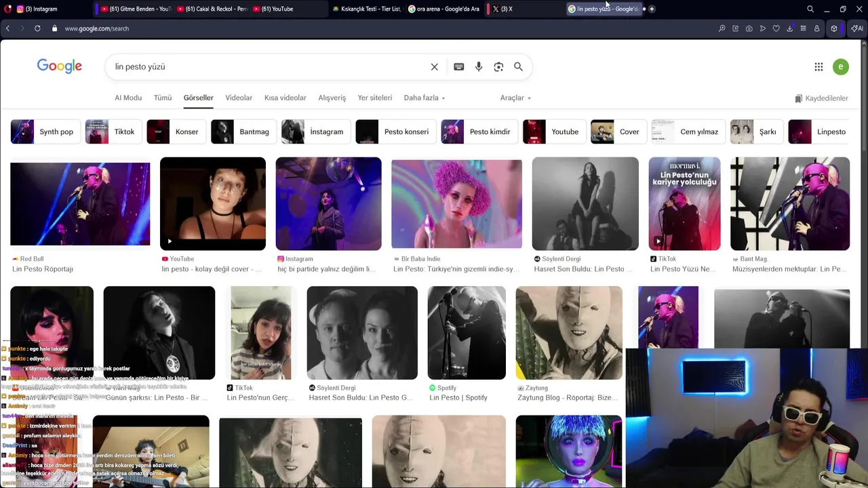Bookmark page with the heart icon
The image size is (868, 488).
click(x=776, y=28)
